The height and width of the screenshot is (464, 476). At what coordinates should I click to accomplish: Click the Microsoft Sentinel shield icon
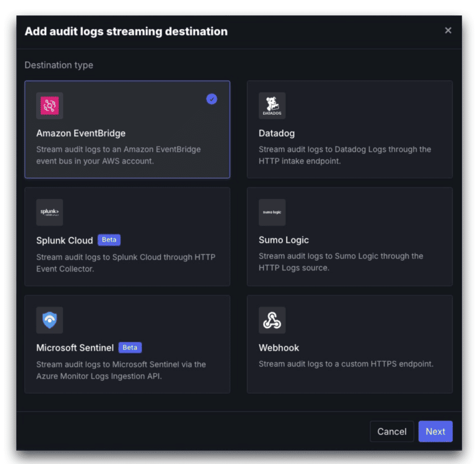[x=50, y=320]
